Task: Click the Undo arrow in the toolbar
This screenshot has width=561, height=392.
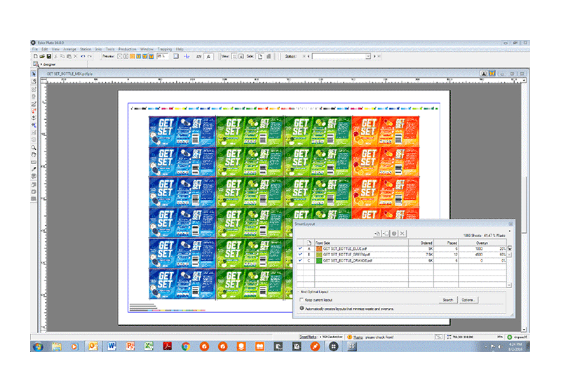Action: [83, 56]
